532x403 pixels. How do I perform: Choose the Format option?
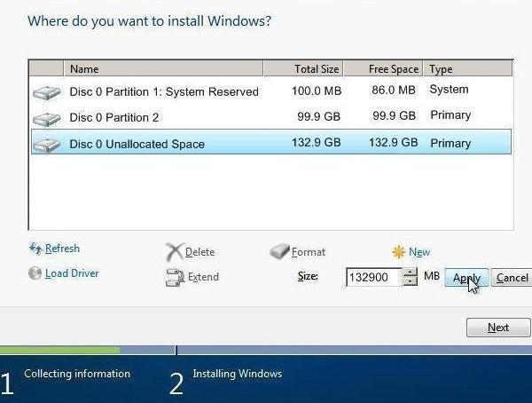(x=309, y=252)
